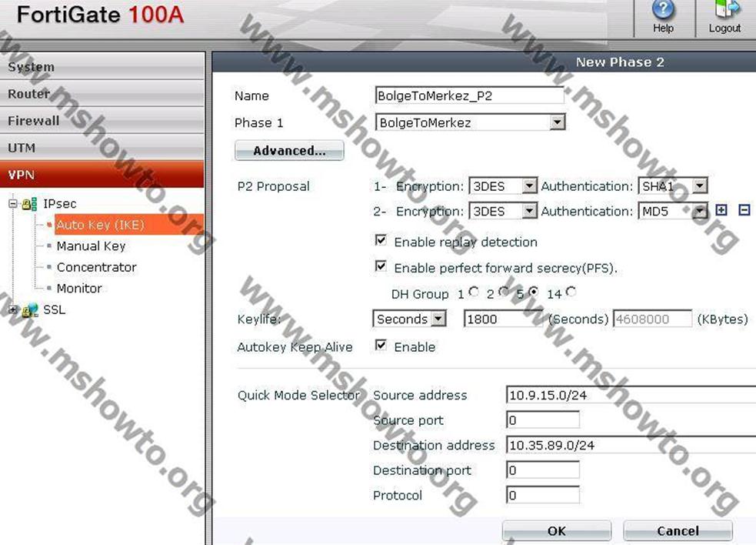Click the Protocol input field

pyautogui.click(x=543, y=495)
